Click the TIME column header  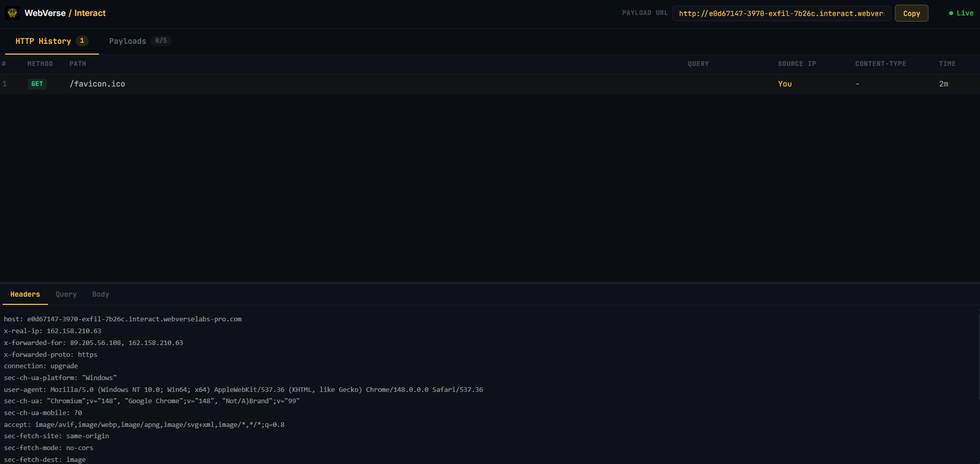pyautogui.click(x=947, y=64)
